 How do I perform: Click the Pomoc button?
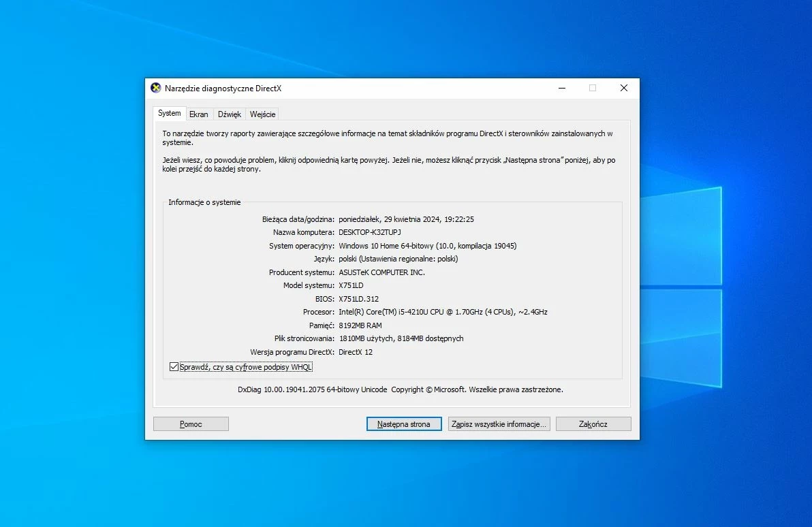pos(191,424)
